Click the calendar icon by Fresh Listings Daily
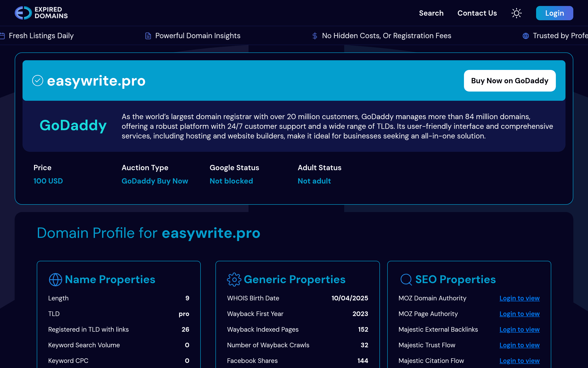The image size is (588, 368). click(x=2, y=36)
